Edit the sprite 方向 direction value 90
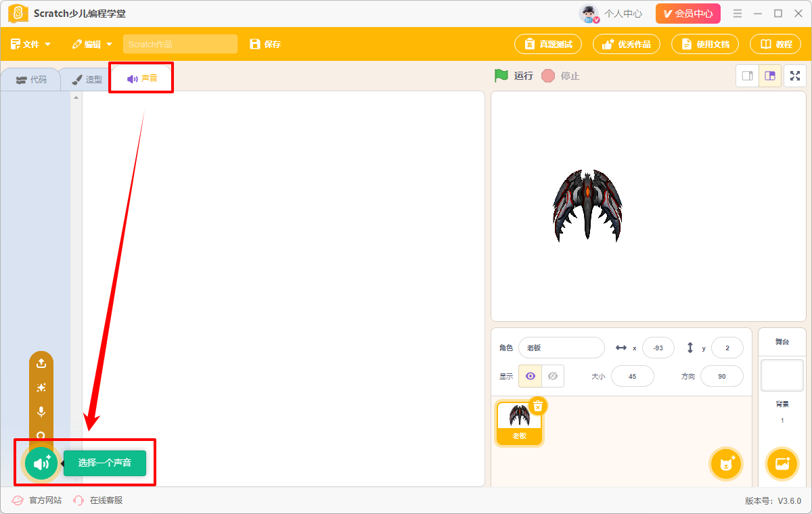812x514 pixels. pos(722,376)
